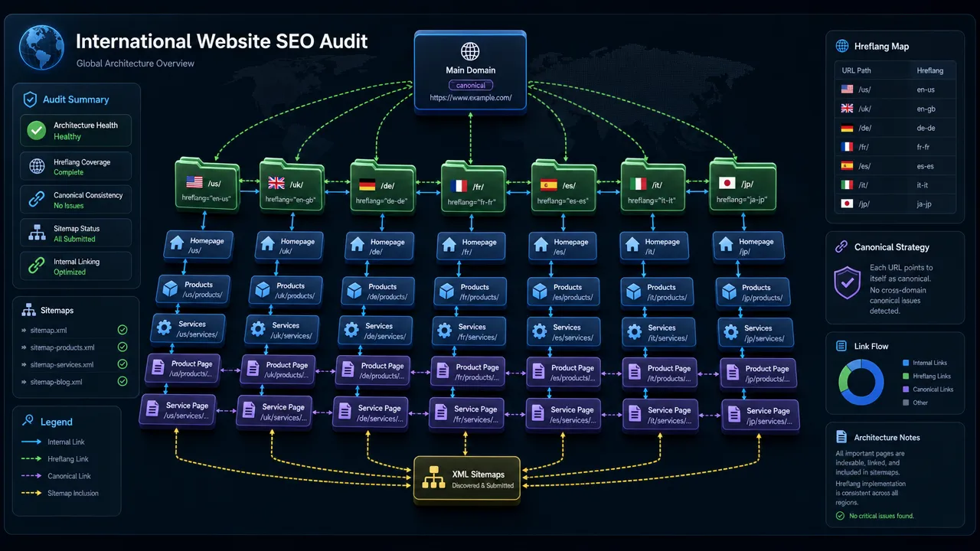Click the Architecture Notes document icon
Screen dimensions: 980x551
(x=841, y=438)
